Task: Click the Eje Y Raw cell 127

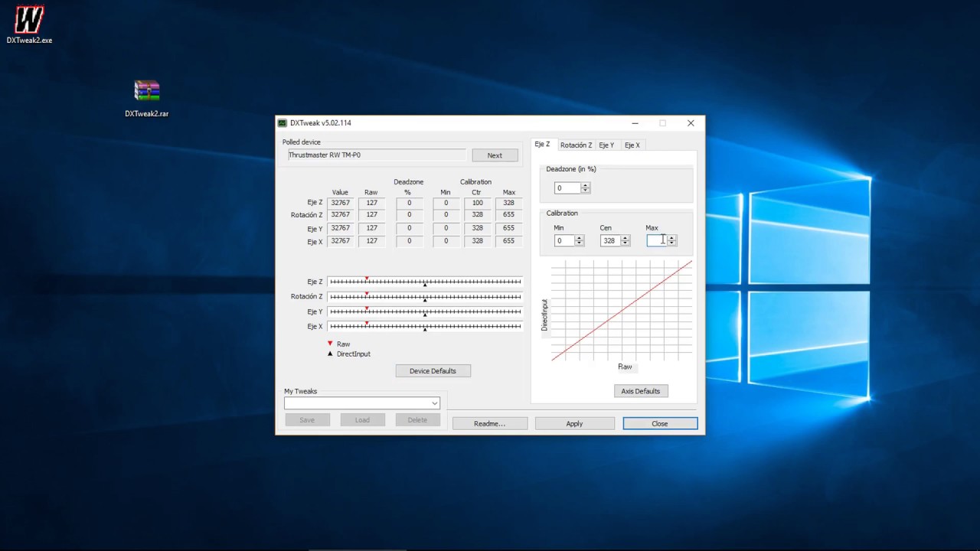Action: click(371, 228)
